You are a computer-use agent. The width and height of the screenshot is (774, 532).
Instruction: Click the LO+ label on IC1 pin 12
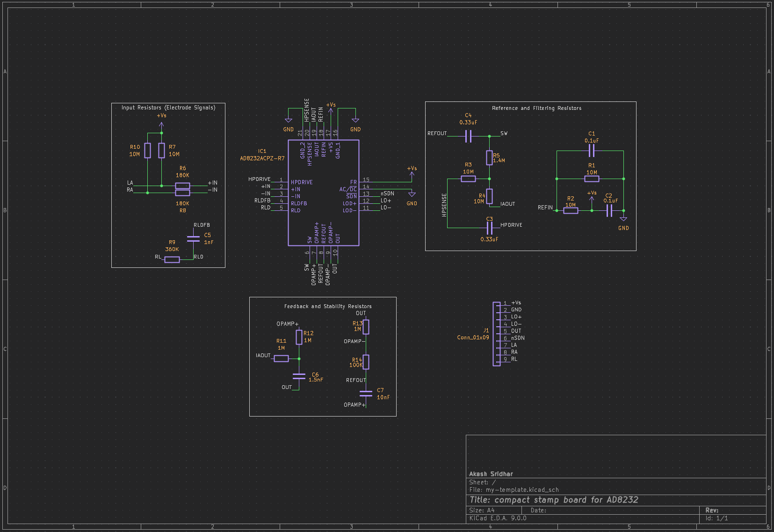click(386, 201)
